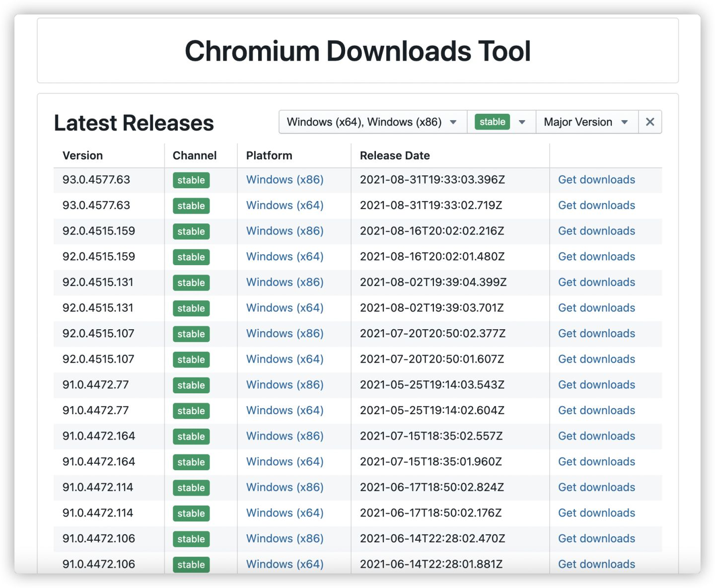Select release date 2021-05-25T19:14:03.543Z
Screen dimensions: 715x588
click(432, 385)
